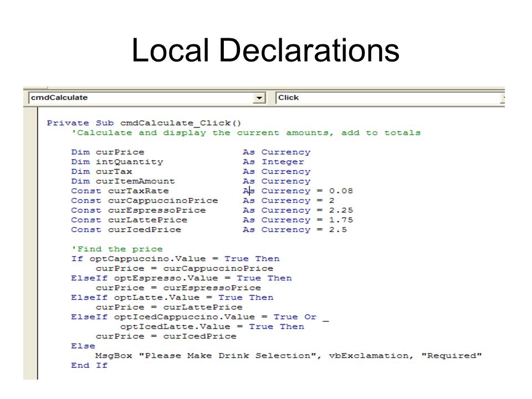Screen dimensions: 532x399
Task: Click the value 0.08 for tax rate
Action: tap(341, 191)
